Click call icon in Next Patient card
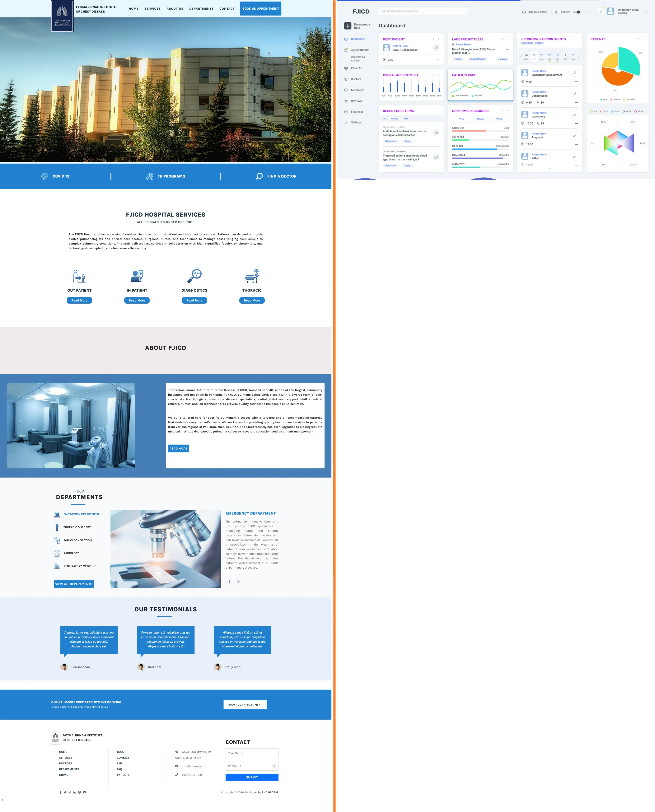Viewport: 655px width, 812px height. click(436, 48)
